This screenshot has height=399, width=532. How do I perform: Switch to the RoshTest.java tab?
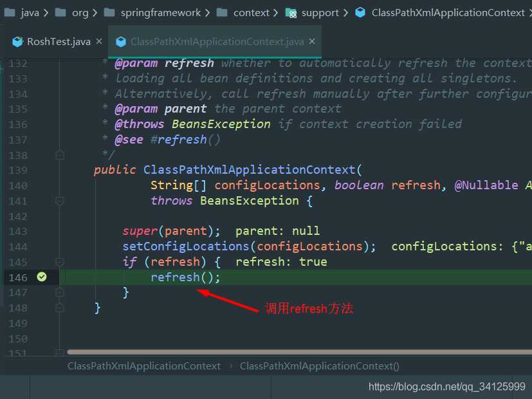(58, 42)
